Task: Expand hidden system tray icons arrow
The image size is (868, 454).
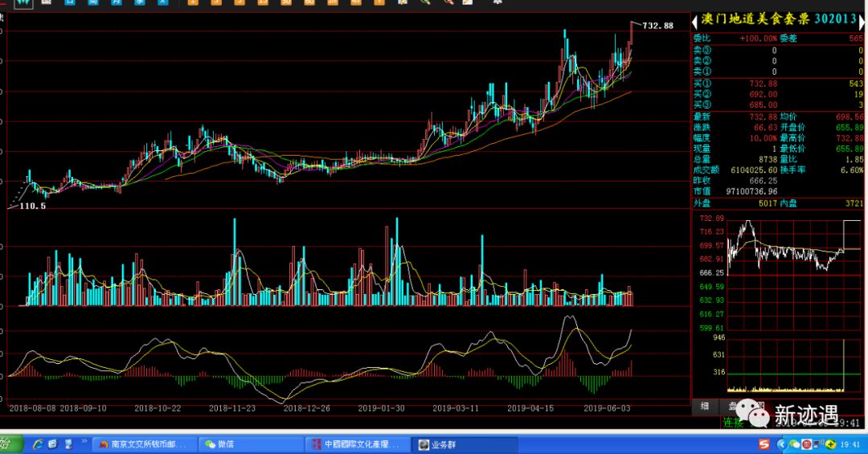Action: tap(782, 444)
